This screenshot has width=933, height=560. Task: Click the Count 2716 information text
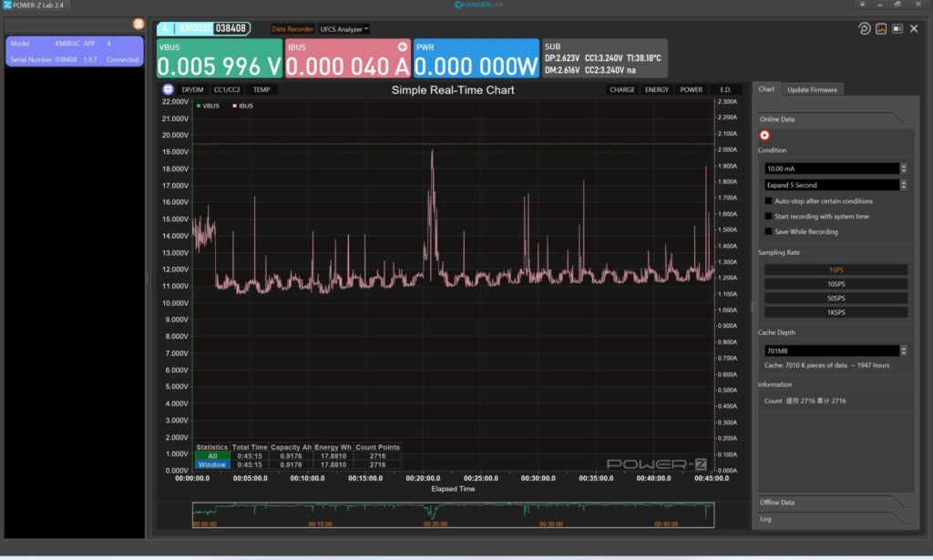click(805, 401)
